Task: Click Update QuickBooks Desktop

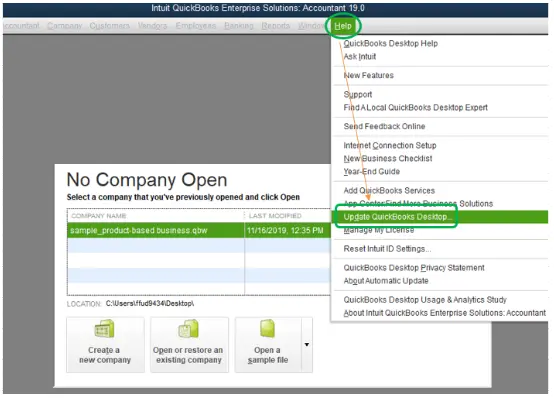Action: coord(397,217)
